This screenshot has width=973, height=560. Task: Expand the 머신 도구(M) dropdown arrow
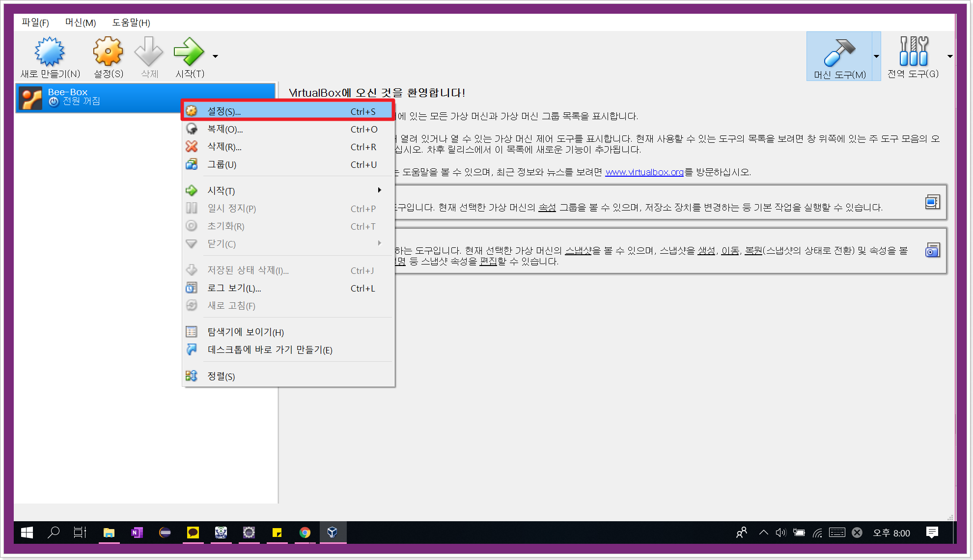[876, 56]
